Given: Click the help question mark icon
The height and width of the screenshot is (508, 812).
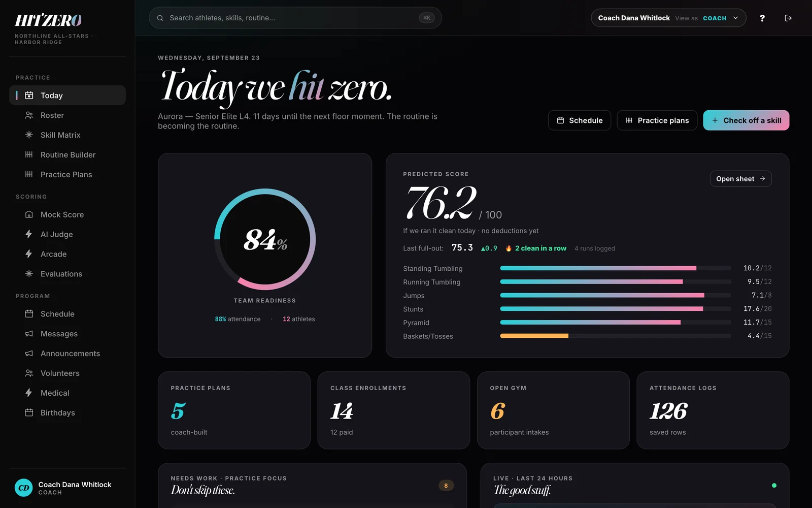Looking at the screenshot, I should 762,18.
